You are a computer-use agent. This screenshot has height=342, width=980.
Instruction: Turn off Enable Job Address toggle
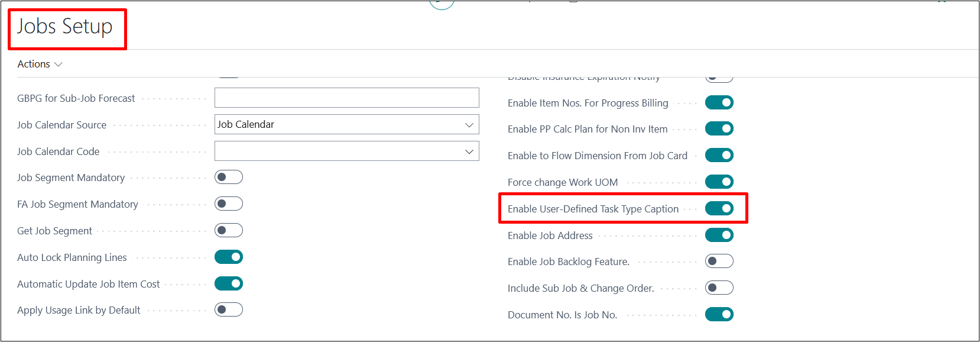point(719,235)
